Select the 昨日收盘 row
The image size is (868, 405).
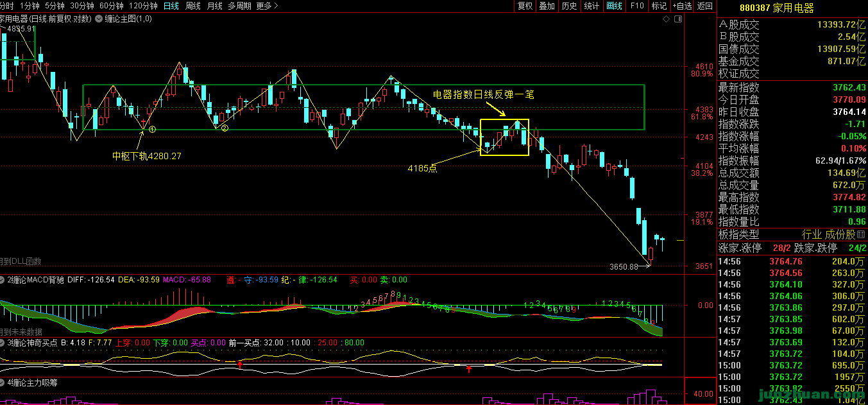pos(792,112)
